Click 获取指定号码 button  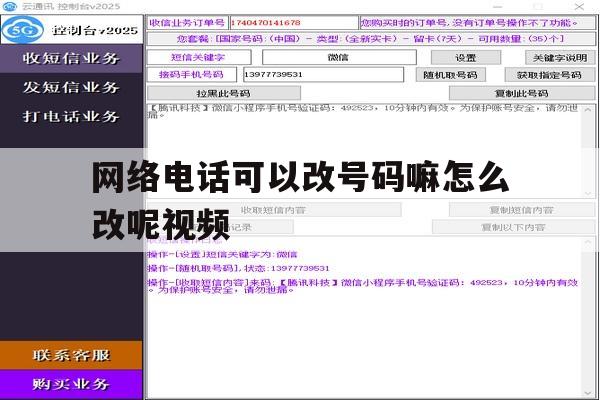[549, 75]
